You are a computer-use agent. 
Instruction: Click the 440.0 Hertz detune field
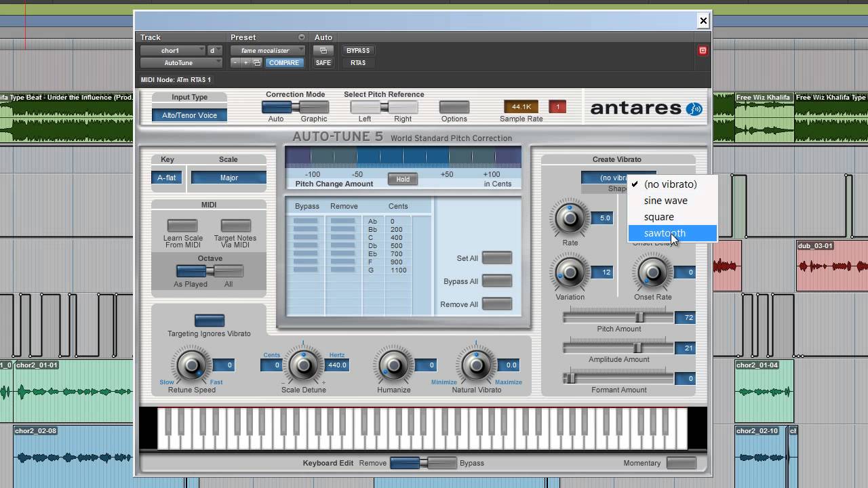(337, 365)
